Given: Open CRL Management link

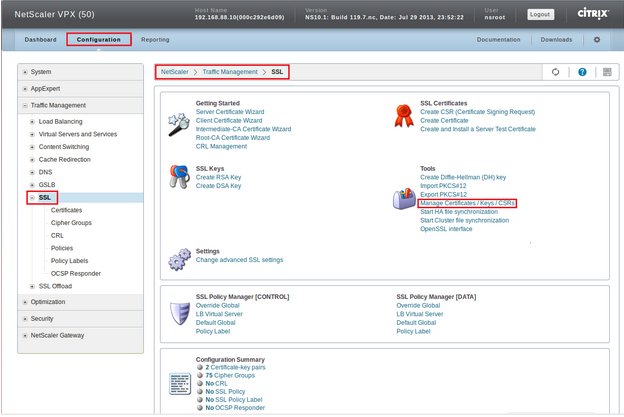Looking at the screenshot, I should [221, 146].
